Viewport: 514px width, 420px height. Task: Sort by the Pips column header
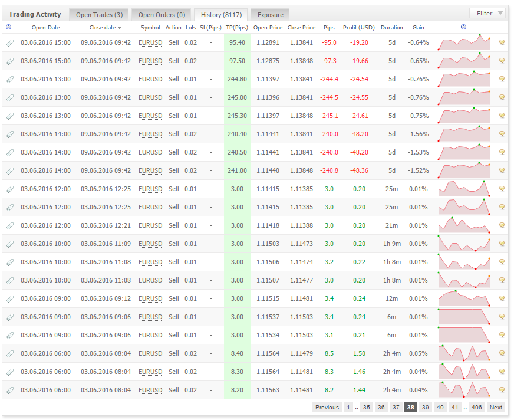[x=329, y=28]
